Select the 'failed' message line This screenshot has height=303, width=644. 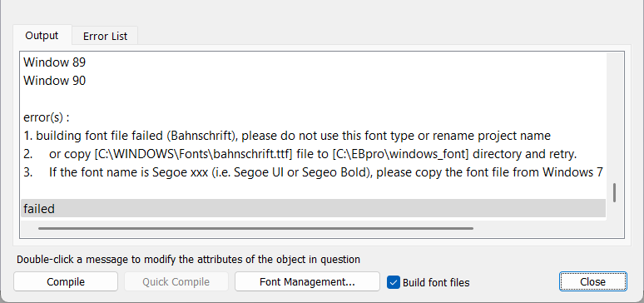(x=314, y=208)
